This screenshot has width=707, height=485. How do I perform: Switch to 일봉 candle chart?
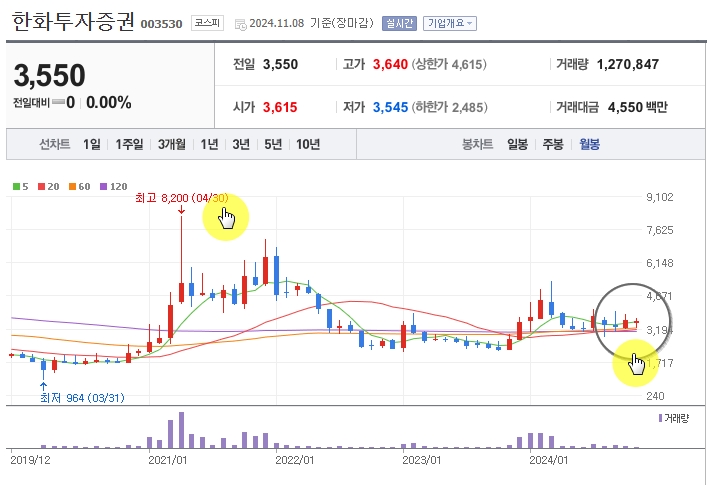[x=517, y=144]
